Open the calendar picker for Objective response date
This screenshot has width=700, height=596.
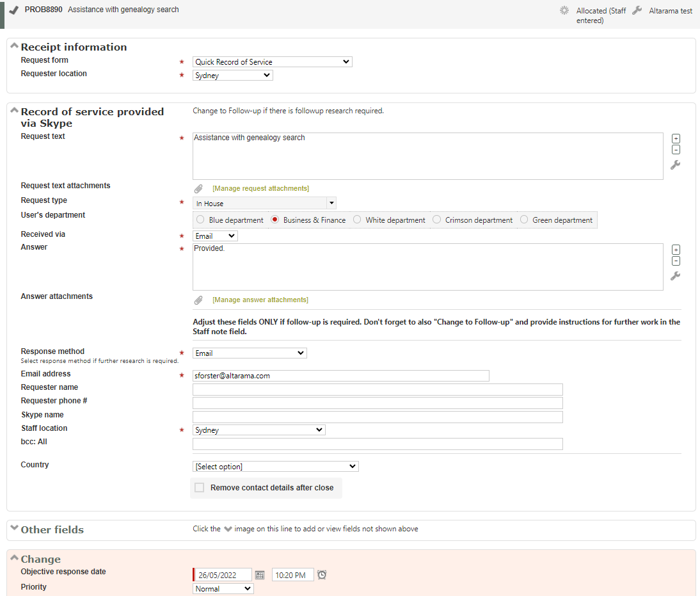click(x=260, y=575)
